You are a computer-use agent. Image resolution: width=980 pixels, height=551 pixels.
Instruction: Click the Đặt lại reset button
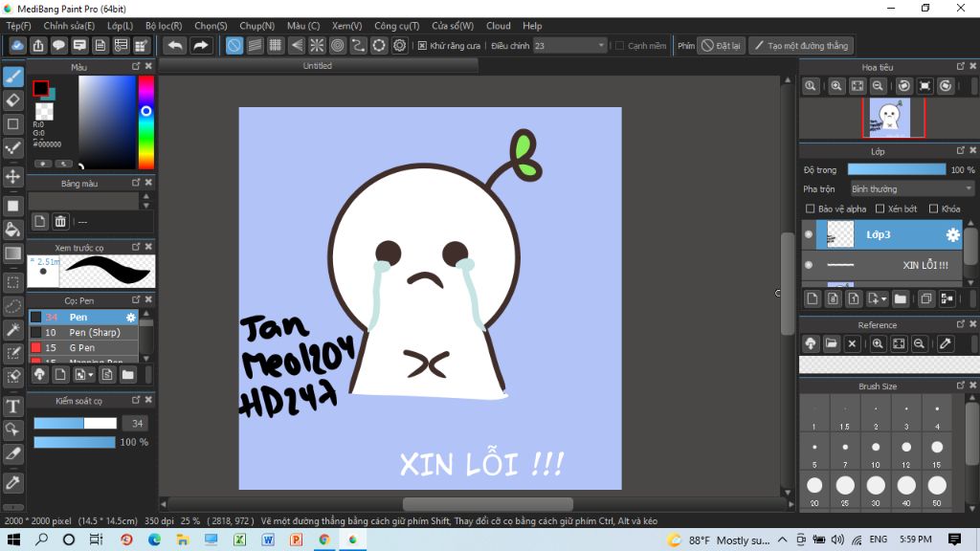pyautogui.click(x=722, y=46)
